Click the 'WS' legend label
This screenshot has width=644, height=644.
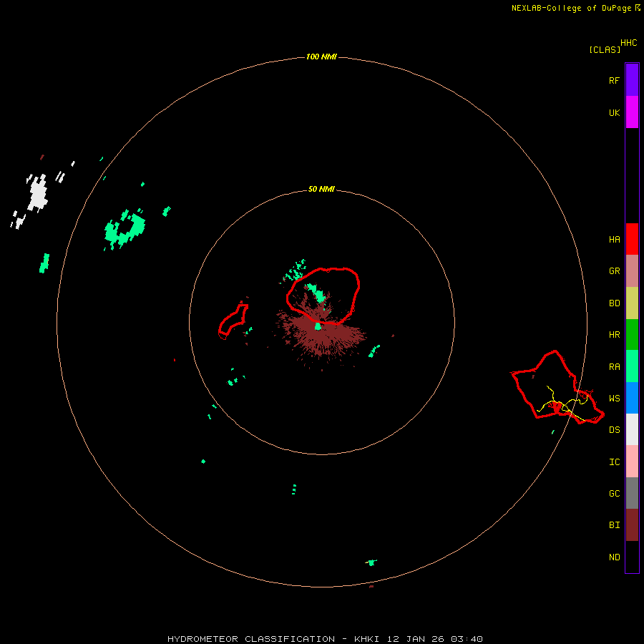[614, 399]
